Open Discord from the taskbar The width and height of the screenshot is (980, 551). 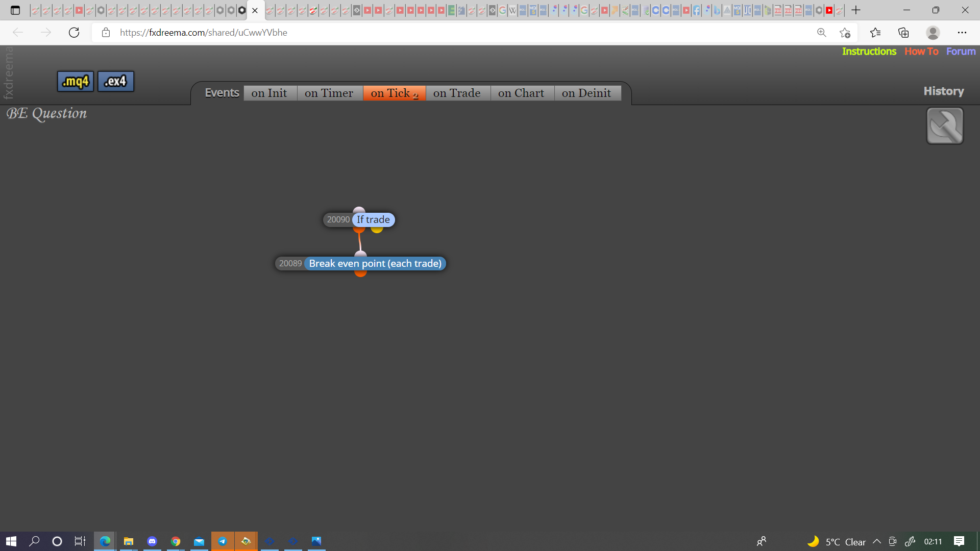pyautogui.click(x=152, y=541)
